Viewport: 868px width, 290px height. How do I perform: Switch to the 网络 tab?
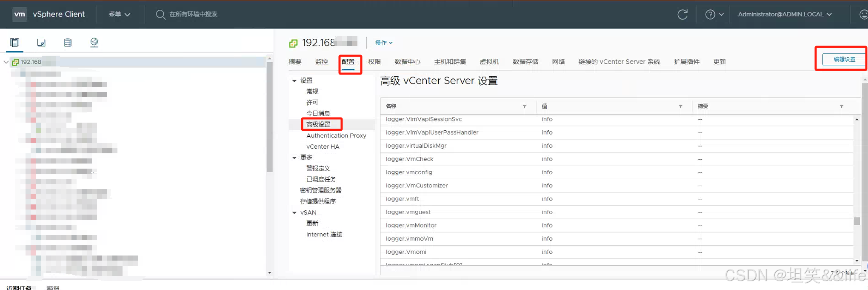tap(559, 62)
